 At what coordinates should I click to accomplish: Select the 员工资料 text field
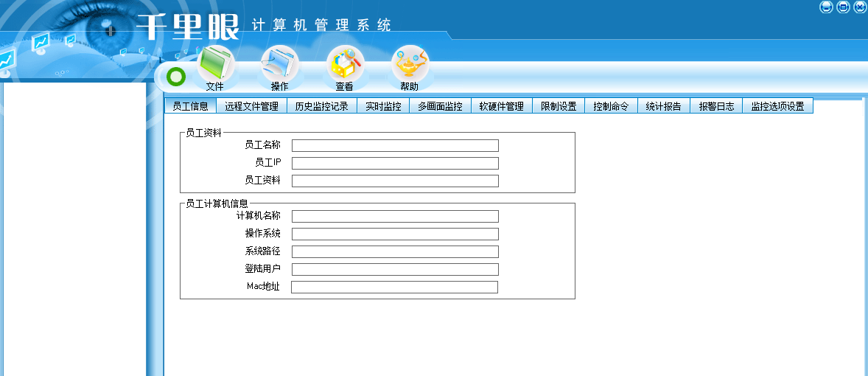[x=395, y=181]
